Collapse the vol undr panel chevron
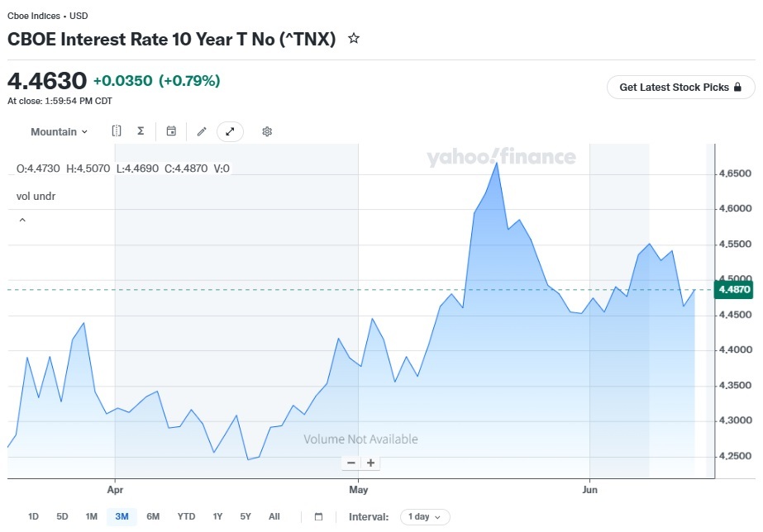The image size is (763, 532). tap(22, 220)
